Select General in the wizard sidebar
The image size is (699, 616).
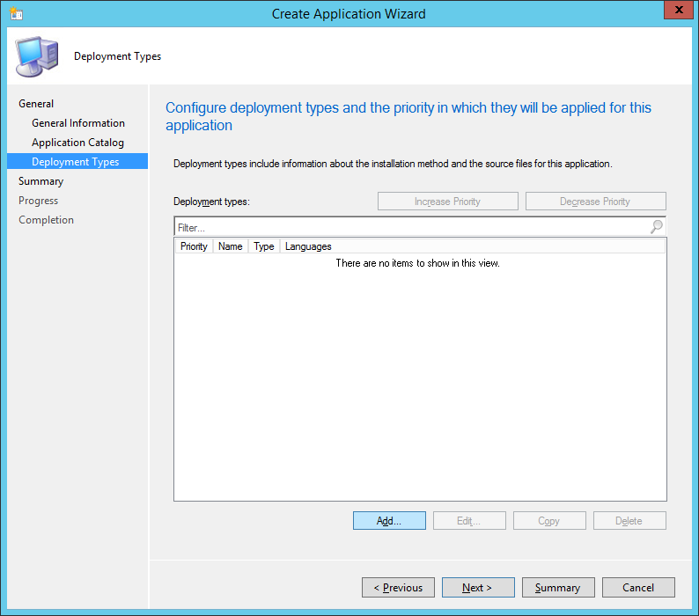(36, 104)
